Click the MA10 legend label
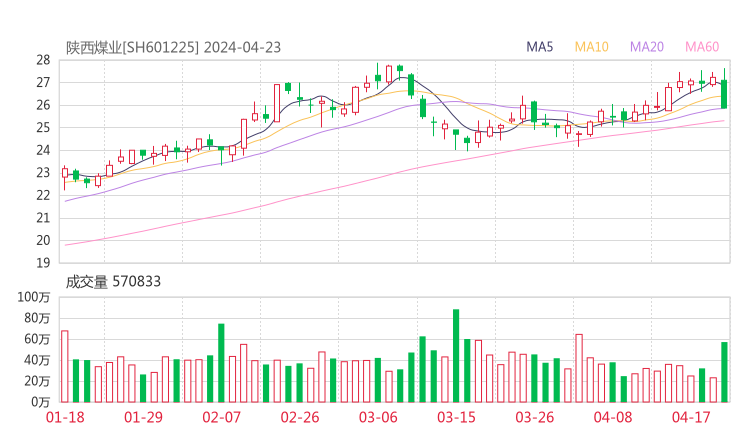 pos(591,47)
